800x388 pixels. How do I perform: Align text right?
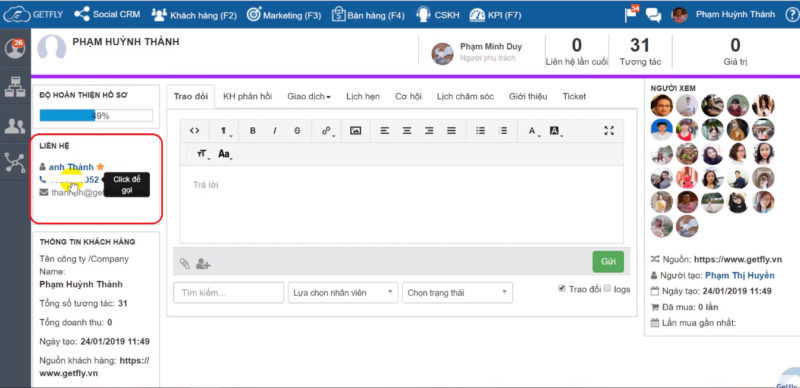tap(429, 131)
